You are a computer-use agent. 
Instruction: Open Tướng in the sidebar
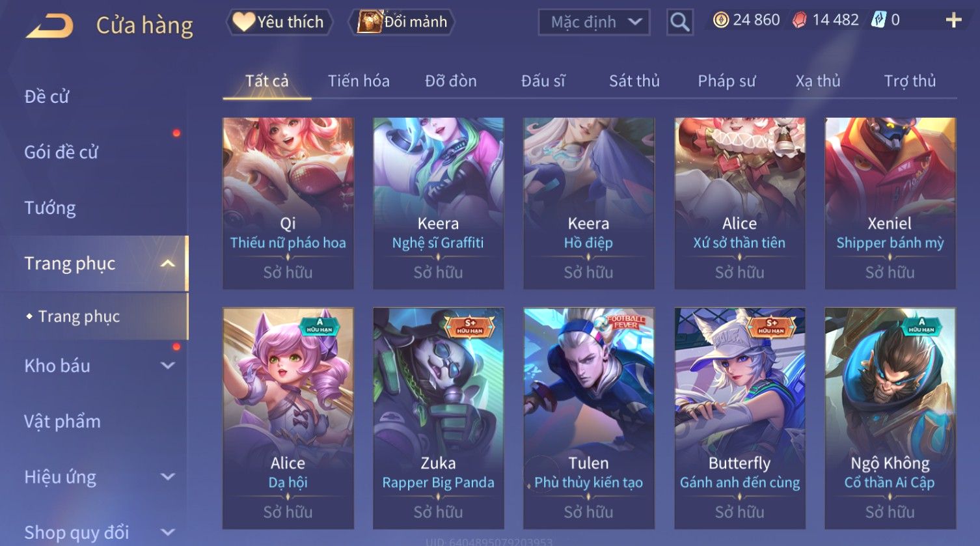click(49, 208)
